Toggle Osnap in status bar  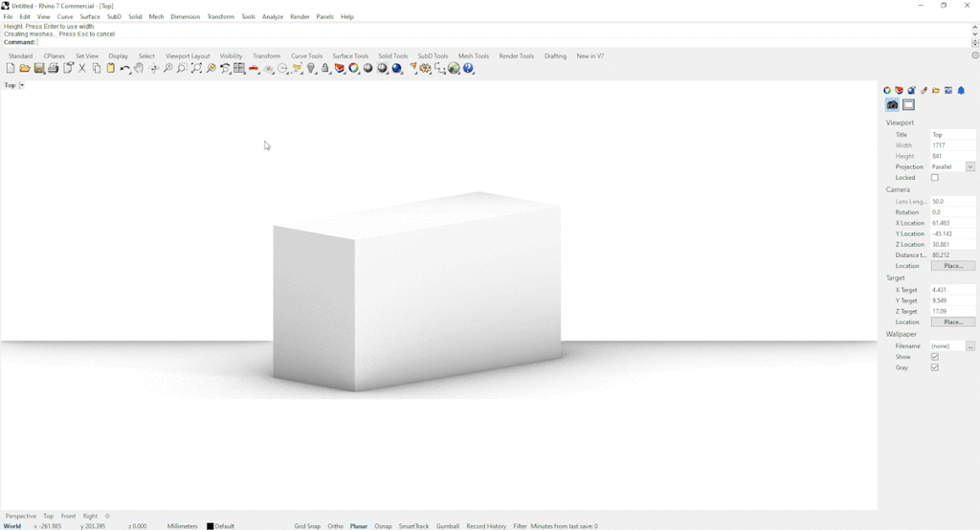(x=383, y=526)
